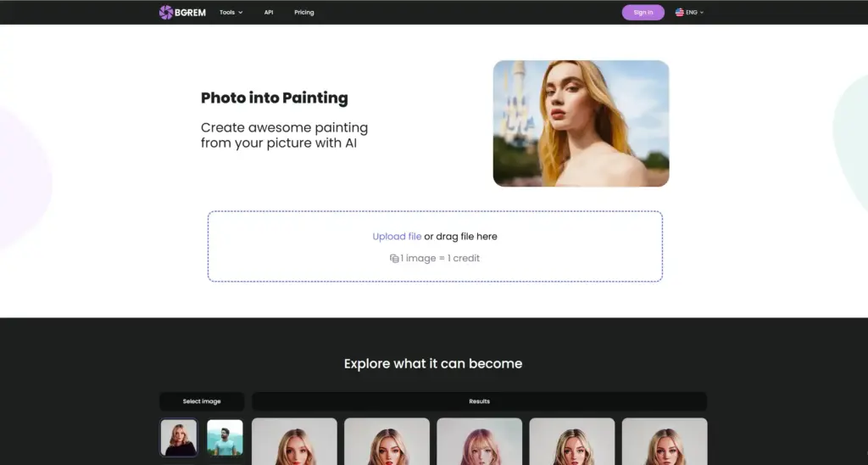This screenshot has width=868, height=465.
Task: Click the 'or drag file here' text
Action: pyautogui.click(x=460, y=236)
